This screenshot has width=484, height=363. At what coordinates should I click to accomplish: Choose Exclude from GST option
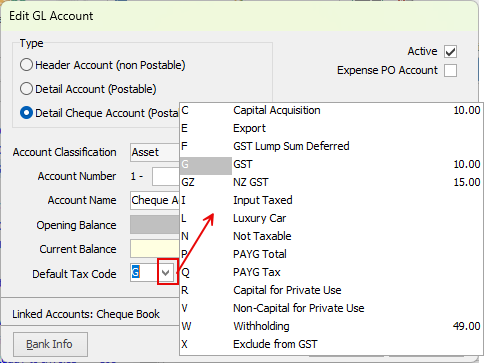tap(331, 344)
